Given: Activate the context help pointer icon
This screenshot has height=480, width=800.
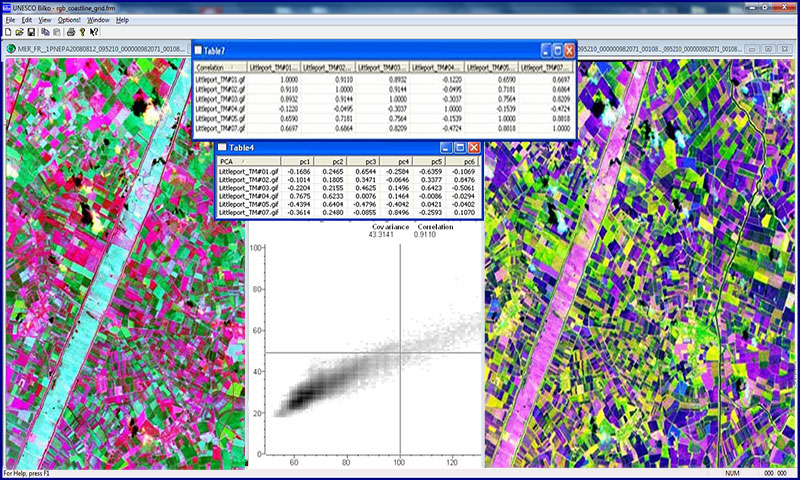Looking at the screenshot, I should pyautogui.click(x=94, y=32).
